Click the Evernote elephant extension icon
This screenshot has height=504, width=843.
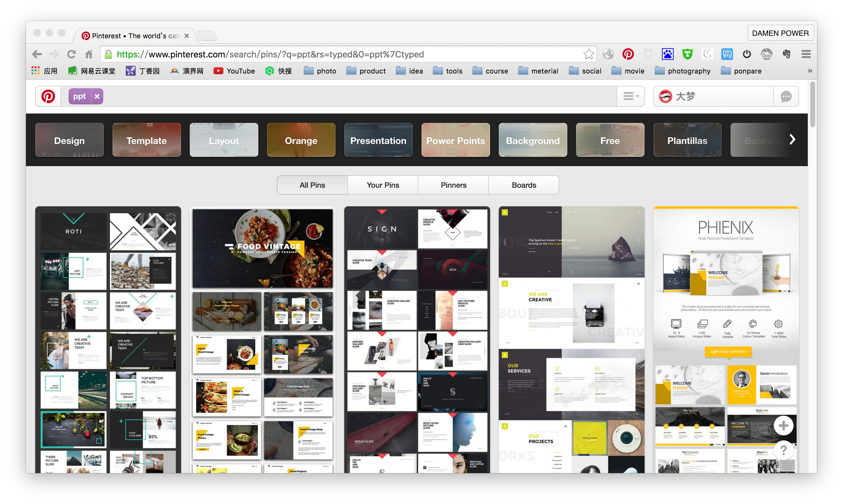[786, 54]
